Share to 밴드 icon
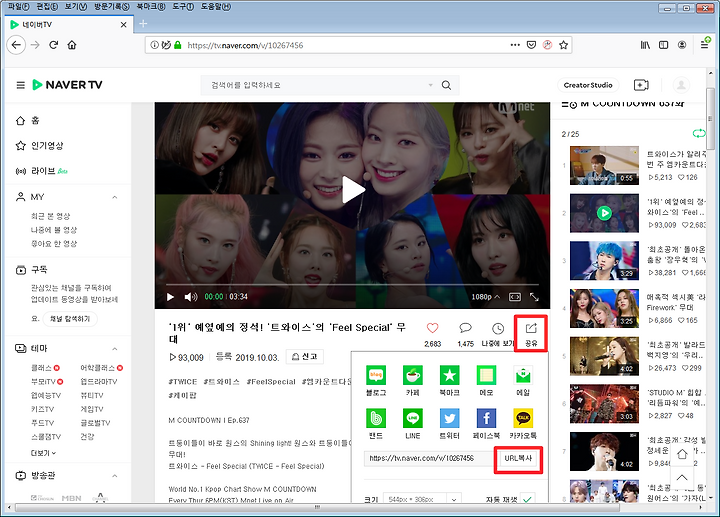 point(376,418)
